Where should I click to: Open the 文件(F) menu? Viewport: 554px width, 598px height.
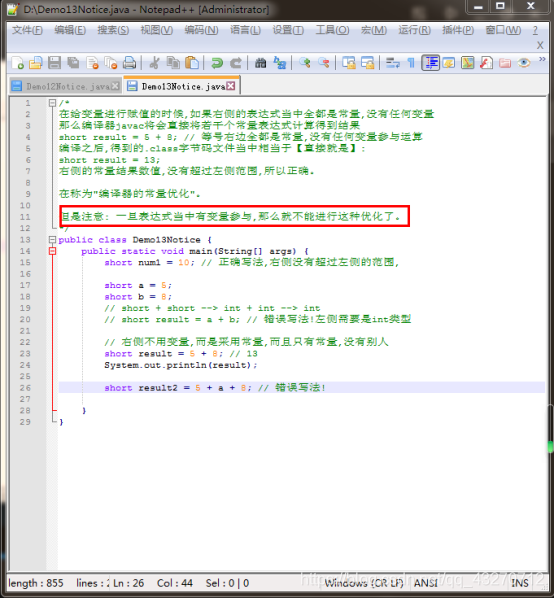point(27,30)
